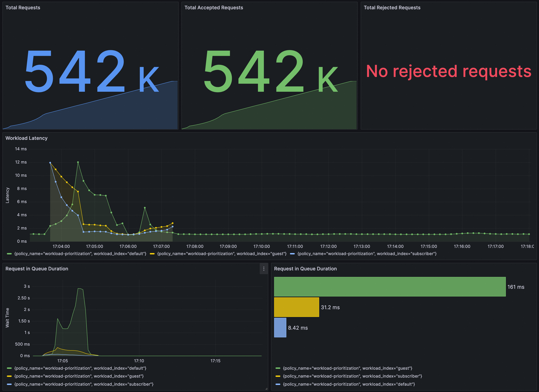Click green guest swatch in bar chart legend
Viewport: 539px width, 392px height.
278,368
